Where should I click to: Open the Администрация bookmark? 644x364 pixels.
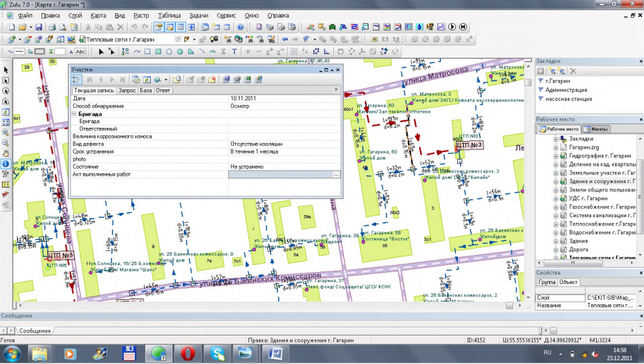[566, 89]
